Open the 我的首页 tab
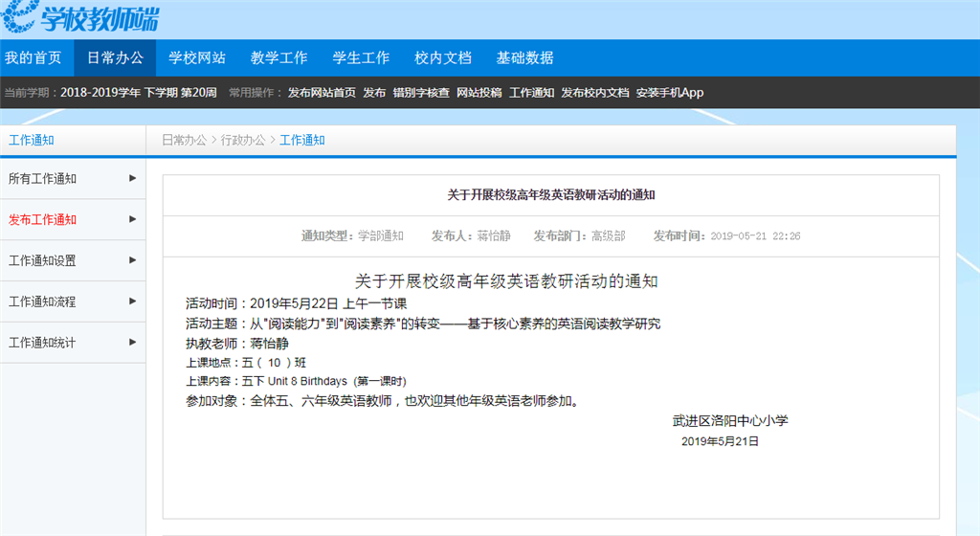 point(33,58)
